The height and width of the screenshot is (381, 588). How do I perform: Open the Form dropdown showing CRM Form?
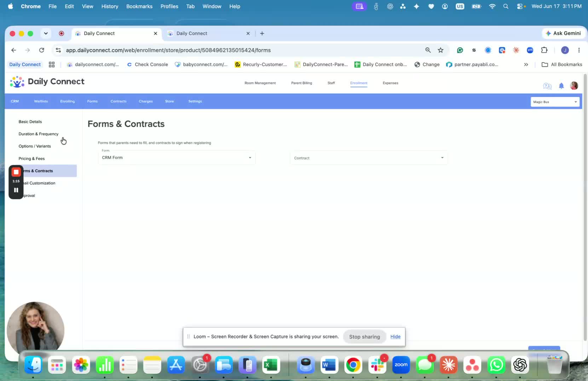tap(177, 157)
